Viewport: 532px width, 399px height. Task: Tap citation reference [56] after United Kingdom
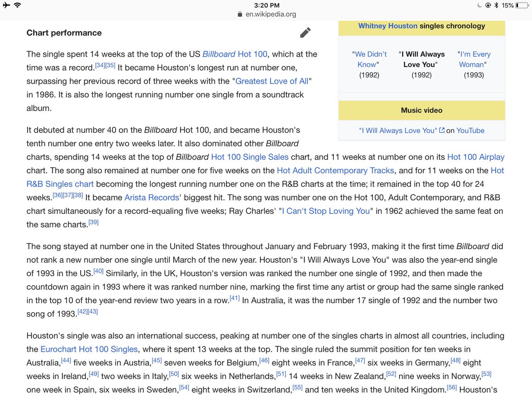point(452,388)
